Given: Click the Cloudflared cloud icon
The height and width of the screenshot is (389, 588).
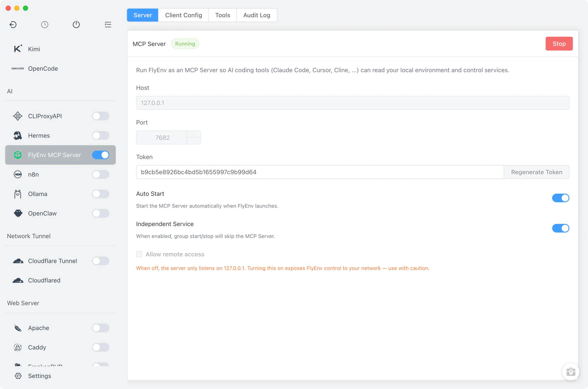Looking at the screenshot, I should pos(18,280).
